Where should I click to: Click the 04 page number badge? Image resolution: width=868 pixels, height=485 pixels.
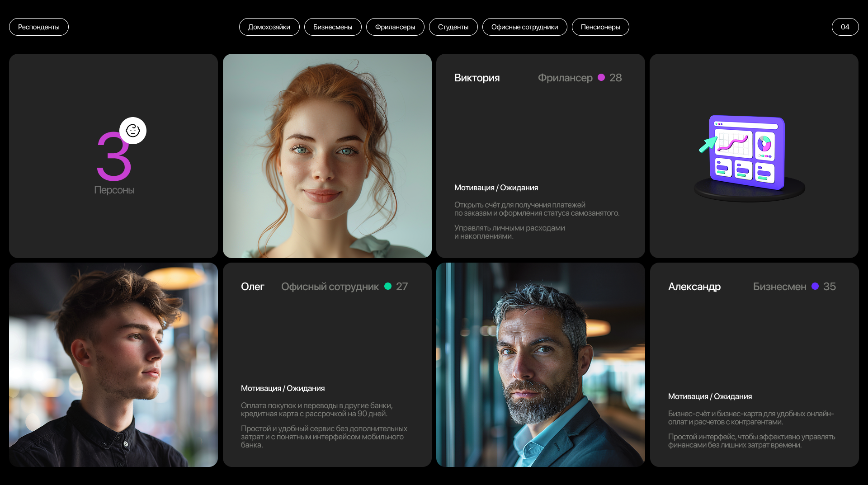coord(845,27)
